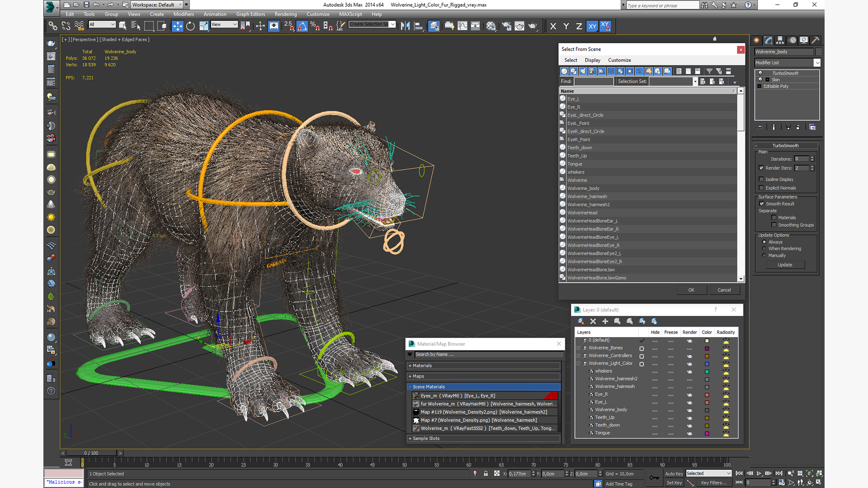Image resolution: width=868 pixels, height=488 pixels.
Task: Expand the Wolverine_Controllers layer
Action: 578,356
